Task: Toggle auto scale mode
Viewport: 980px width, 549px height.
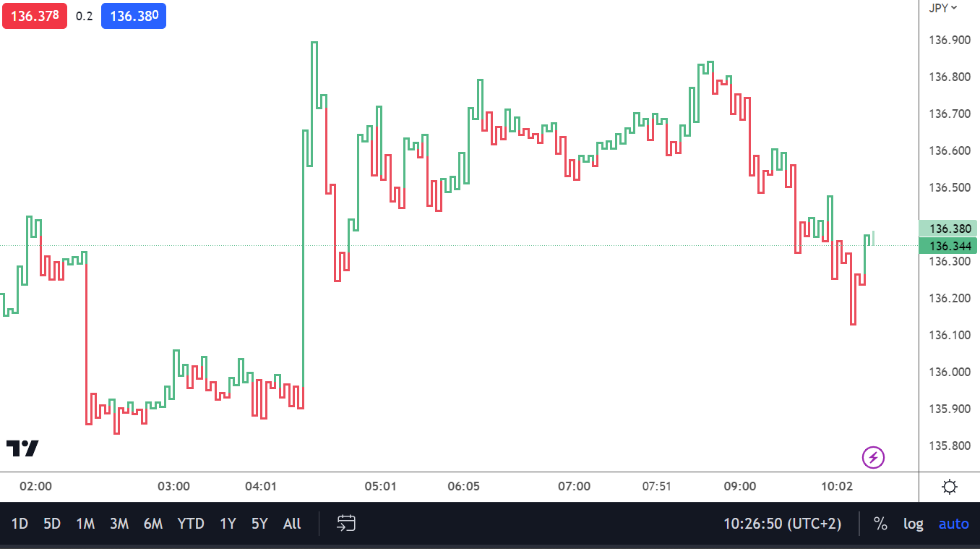Action: (953, 524)
